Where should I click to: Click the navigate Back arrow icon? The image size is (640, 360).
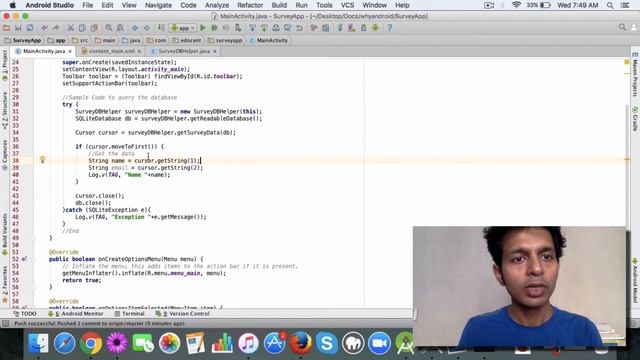point(135,28)
